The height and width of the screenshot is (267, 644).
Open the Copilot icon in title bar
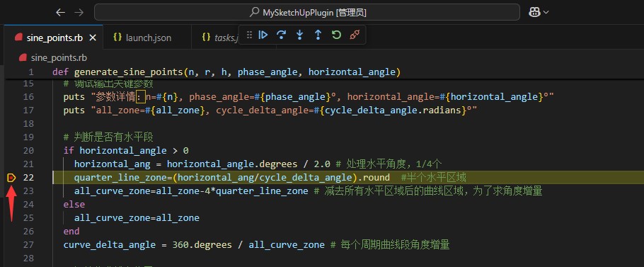(534, 12)
